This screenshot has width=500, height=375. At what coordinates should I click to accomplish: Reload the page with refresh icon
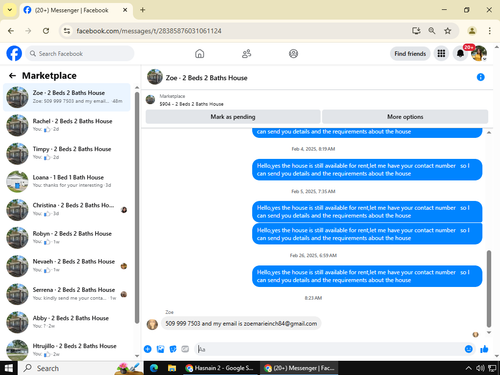pos(46,31)
